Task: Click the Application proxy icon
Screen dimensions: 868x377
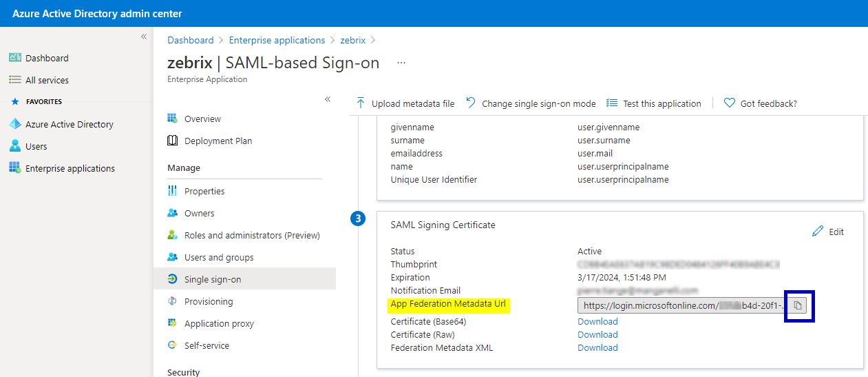Action: 172,323
